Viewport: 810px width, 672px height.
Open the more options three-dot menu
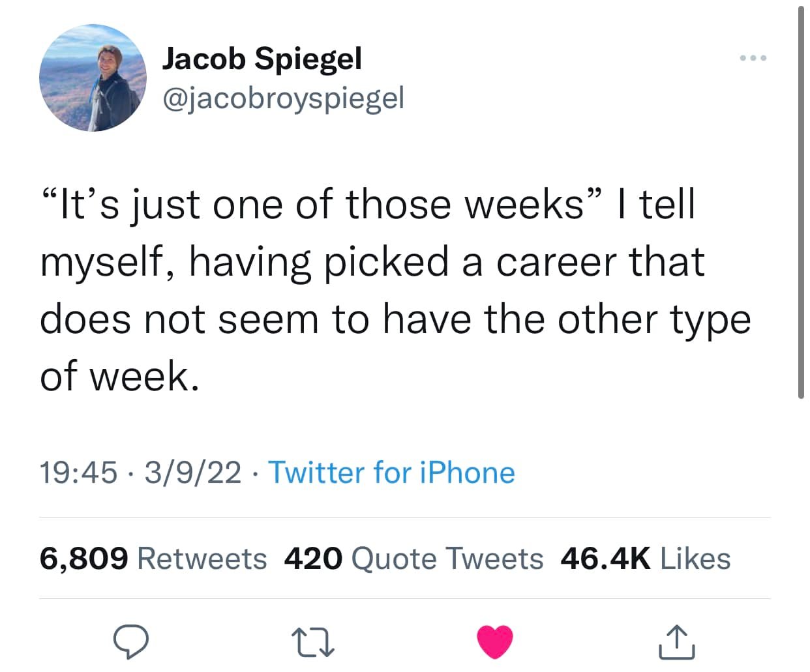[753, 59]
